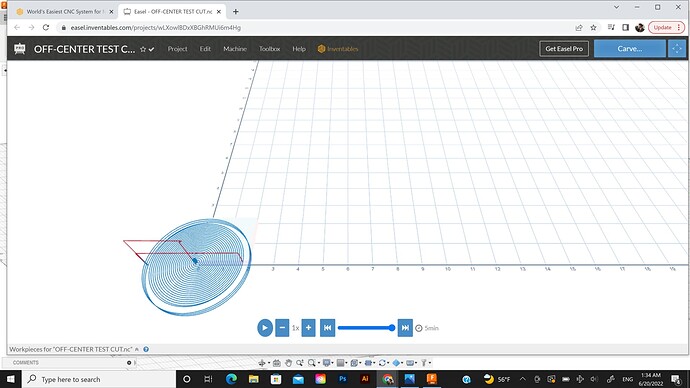
Task: Open the Machine menu
Action: [x=235, y=49]
